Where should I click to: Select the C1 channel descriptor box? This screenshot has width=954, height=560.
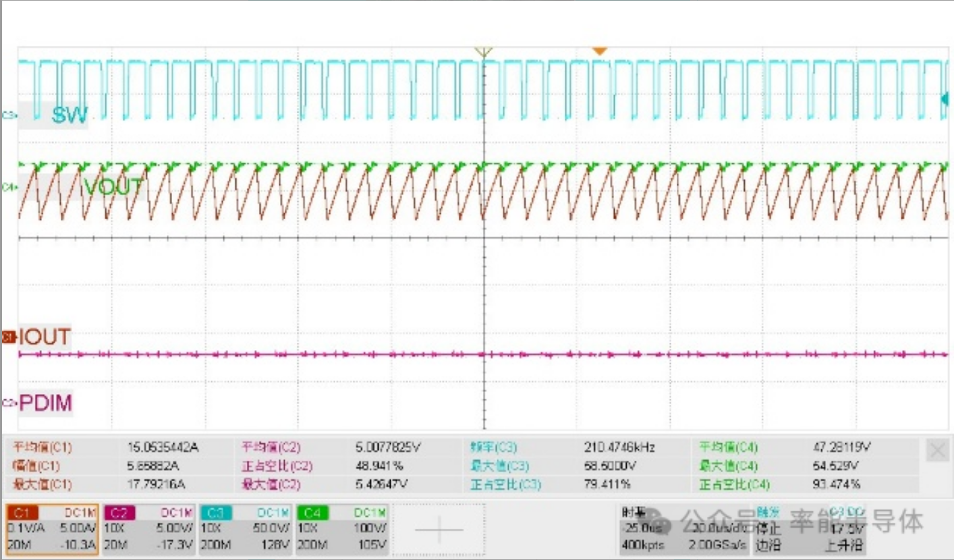tap(52, 528)
